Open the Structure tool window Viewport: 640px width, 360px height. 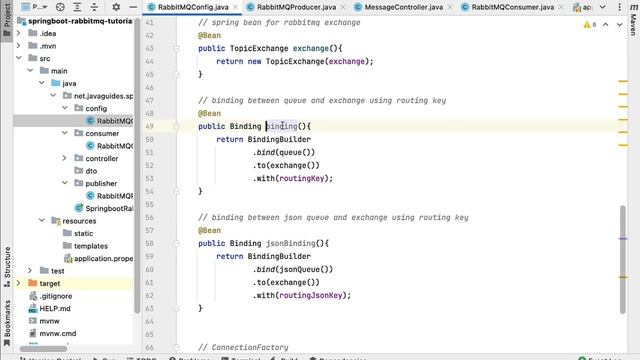pos(7,267)
